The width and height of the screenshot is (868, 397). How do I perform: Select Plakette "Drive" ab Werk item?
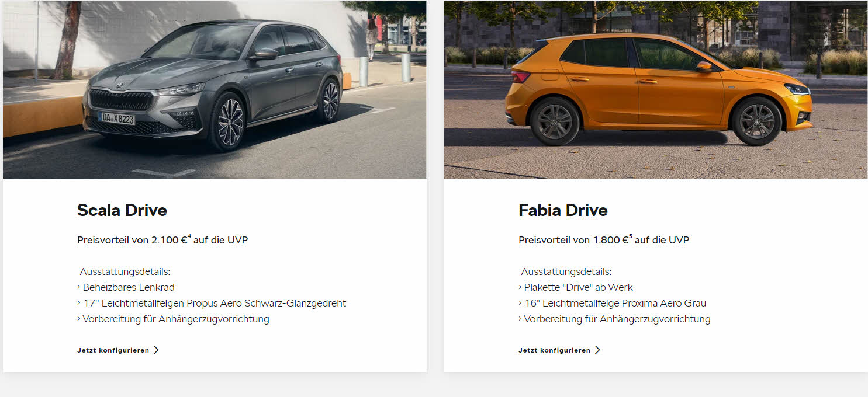point(576,287)
